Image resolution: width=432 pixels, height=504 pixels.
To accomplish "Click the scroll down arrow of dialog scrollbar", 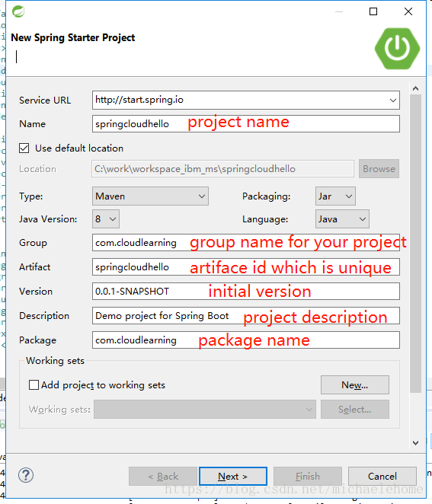I will pyautogui.click(x=415, y=443).
